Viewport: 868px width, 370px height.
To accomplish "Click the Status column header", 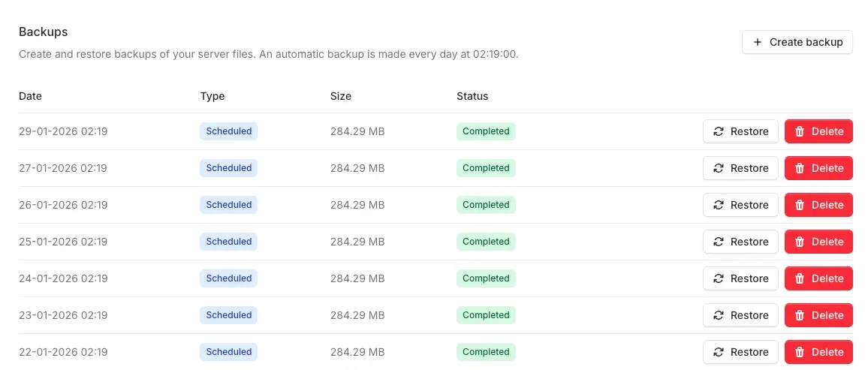I will pos(472,96).
